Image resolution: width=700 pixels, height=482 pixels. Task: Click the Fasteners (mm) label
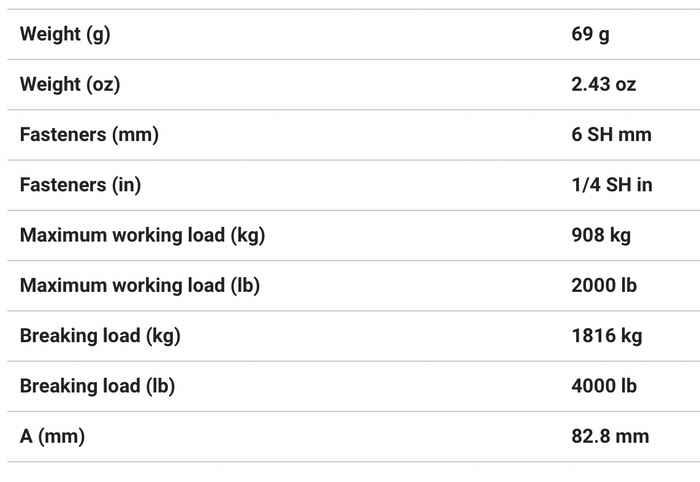pos(89,135)
